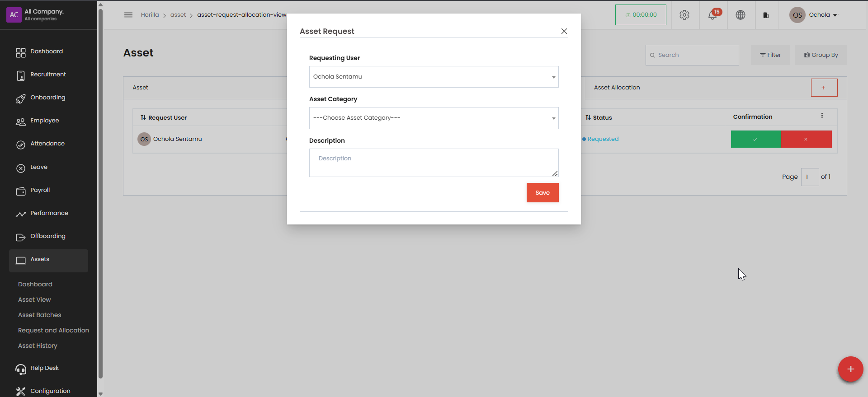Click the language globe icon
Image resolution: width=868 pixels, height=397 pixels.
[741, 15]
